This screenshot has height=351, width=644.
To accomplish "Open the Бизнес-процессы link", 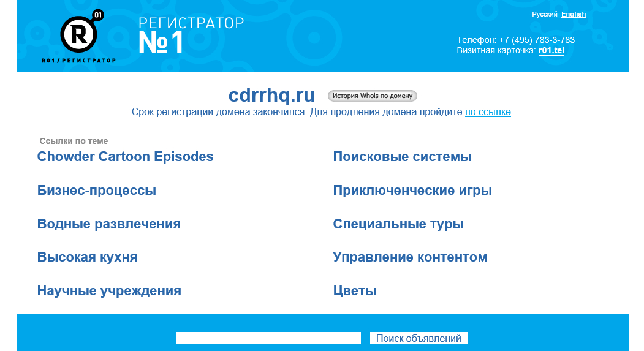I will [97, 190].
